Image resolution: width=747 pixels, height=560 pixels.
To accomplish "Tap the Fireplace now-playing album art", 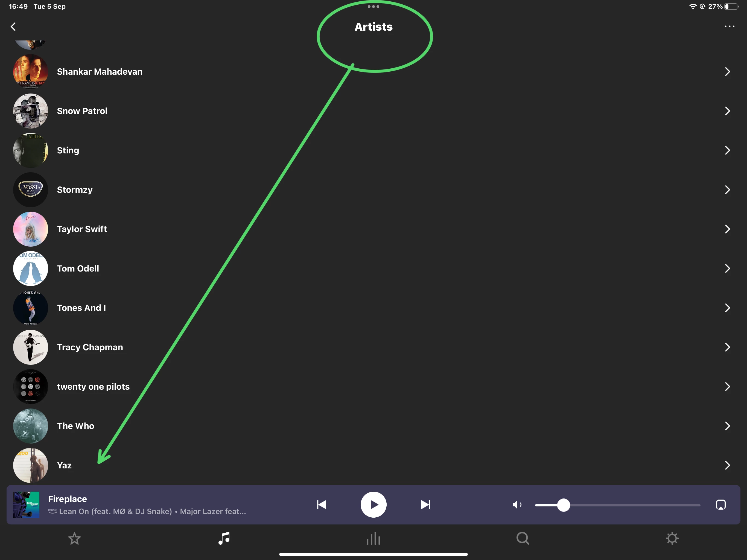I will point(26,504).
